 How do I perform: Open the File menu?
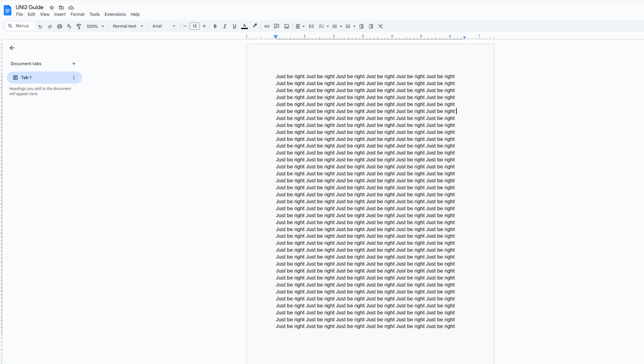(x=19, y=14)
